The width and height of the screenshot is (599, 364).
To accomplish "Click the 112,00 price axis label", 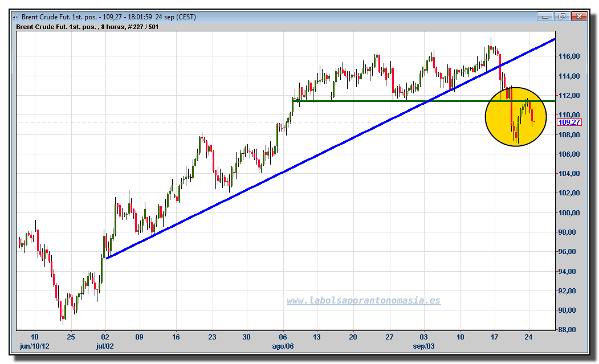I will [x=569, y=96].
